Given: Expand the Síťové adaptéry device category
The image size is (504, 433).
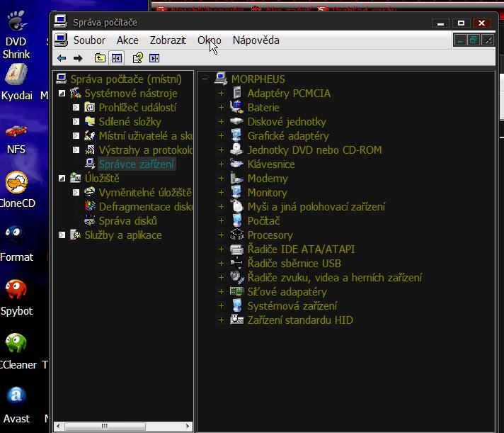Looking at the screenshot, I should pos(221,292).
